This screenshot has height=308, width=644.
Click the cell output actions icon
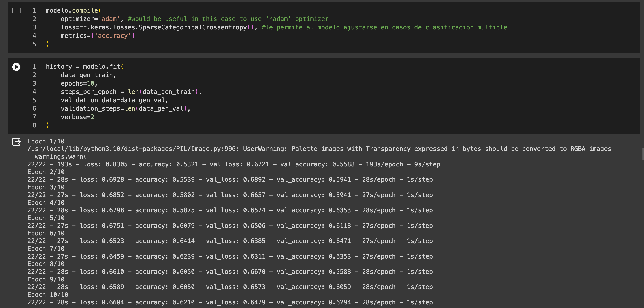(17, 142)
